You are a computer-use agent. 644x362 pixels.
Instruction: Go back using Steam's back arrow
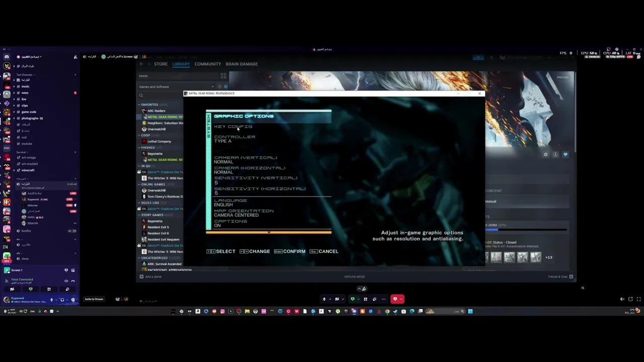tap(141, 64)
